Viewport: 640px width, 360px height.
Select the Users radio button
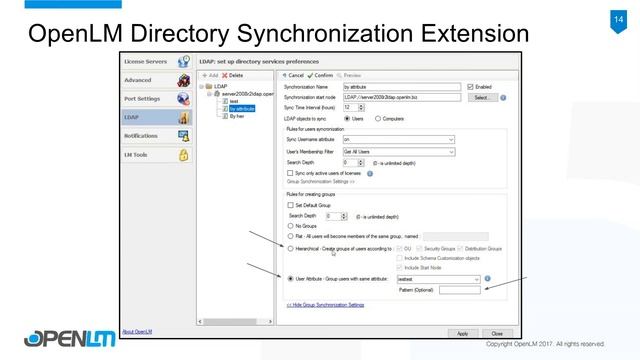347,119
